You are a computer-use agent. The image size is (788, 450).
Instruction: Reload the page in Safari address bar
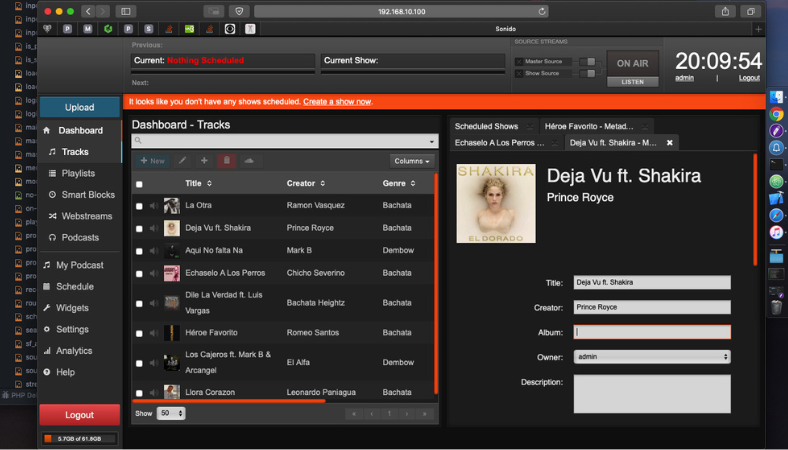point(542,11)
